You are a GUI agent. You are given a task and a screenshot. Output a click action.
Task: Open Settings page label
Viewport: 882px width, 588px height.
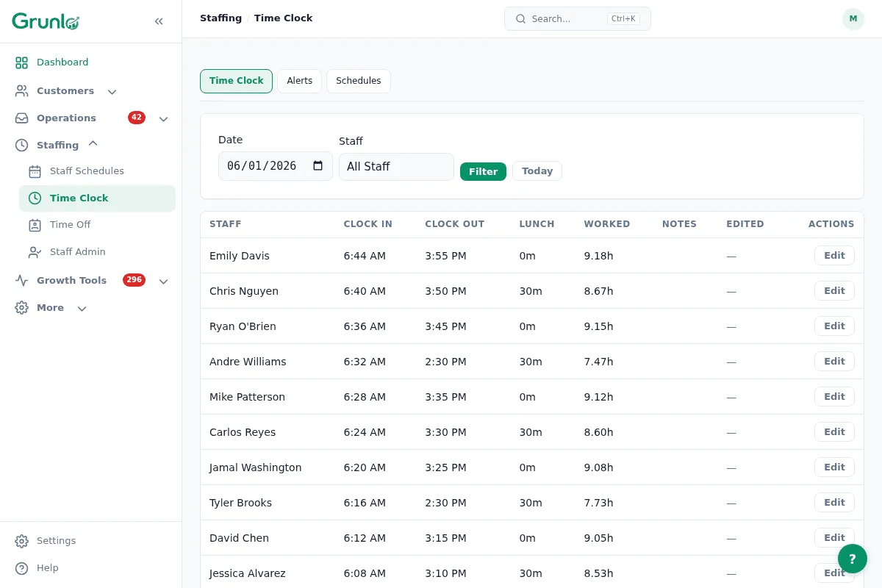(x=56, y=541)
